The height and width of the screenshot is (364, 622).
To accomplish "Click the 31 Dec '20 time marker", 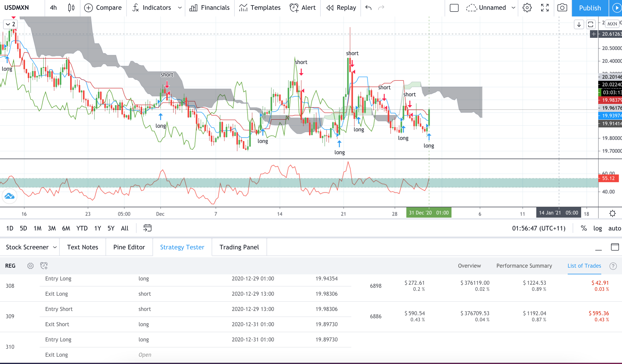I will 429,213.
